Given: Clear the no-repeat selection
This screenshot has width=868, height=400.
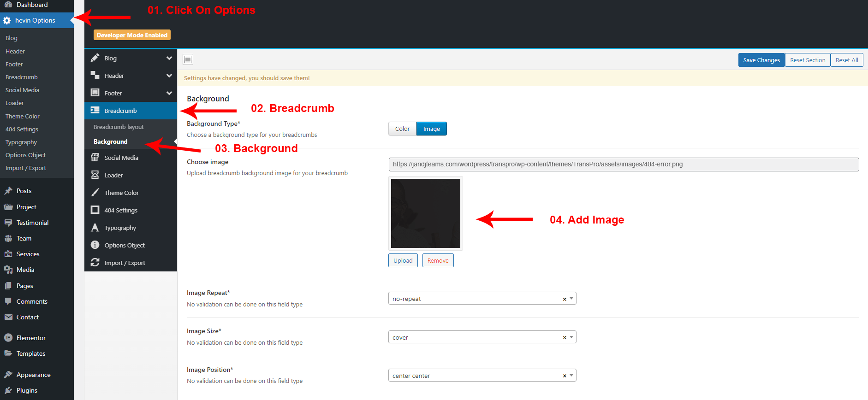Looking at the screenshot, I should click(x=564, y=299).
